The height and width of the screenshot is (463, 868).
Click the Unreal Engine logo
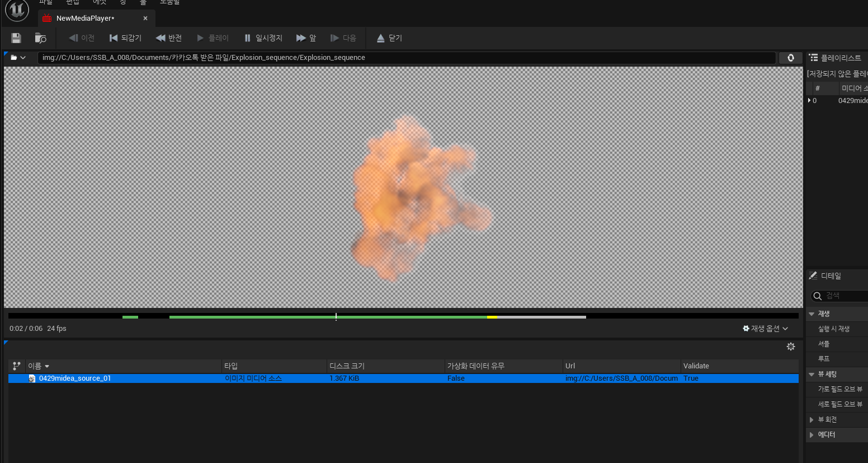coord(17,10)
